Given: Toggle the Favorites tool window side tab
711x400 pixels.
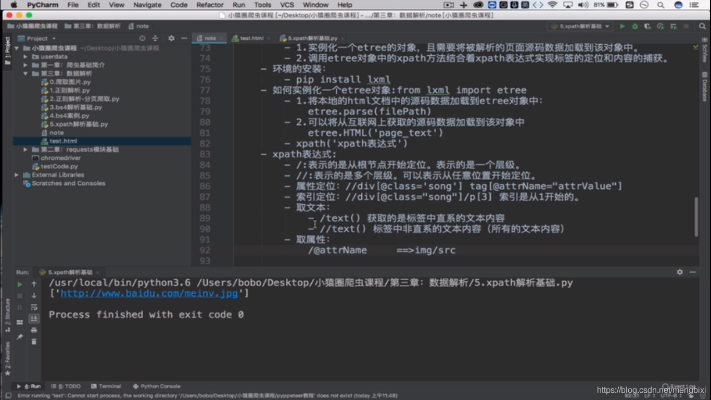Looking at the screenshot, I should pyautogui.click(x=7, y=359).
